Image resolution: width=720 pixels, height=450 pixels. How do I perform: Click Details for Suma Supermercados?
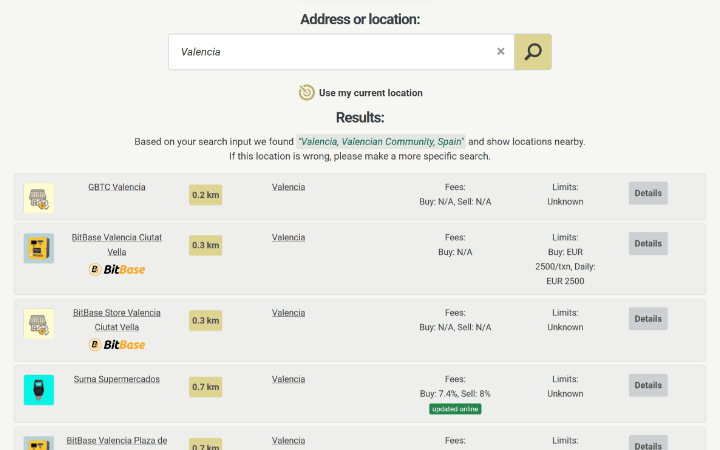tap(648, 385)
